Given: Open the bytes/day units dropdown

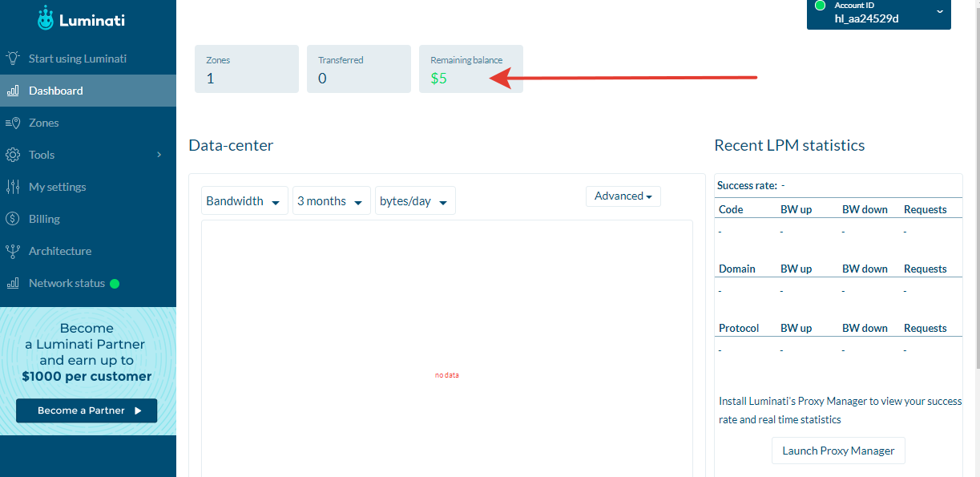Looking at the screenshot, I should click(x=415, y=201).
